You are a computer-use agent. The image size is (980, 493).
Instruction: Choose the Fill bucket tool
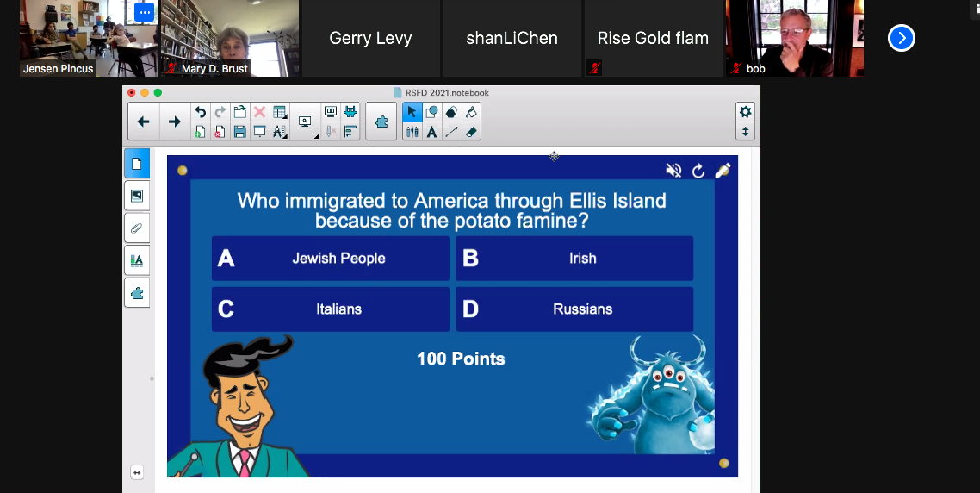[x=471, y=112]
